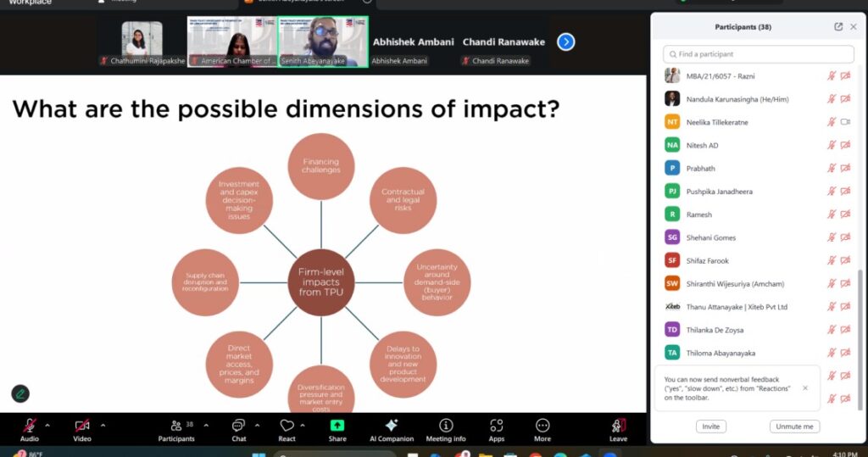Viewport: 868px width, 457px height.
Task: Select American Chamber video thumbnail
Action: (232, 42)
